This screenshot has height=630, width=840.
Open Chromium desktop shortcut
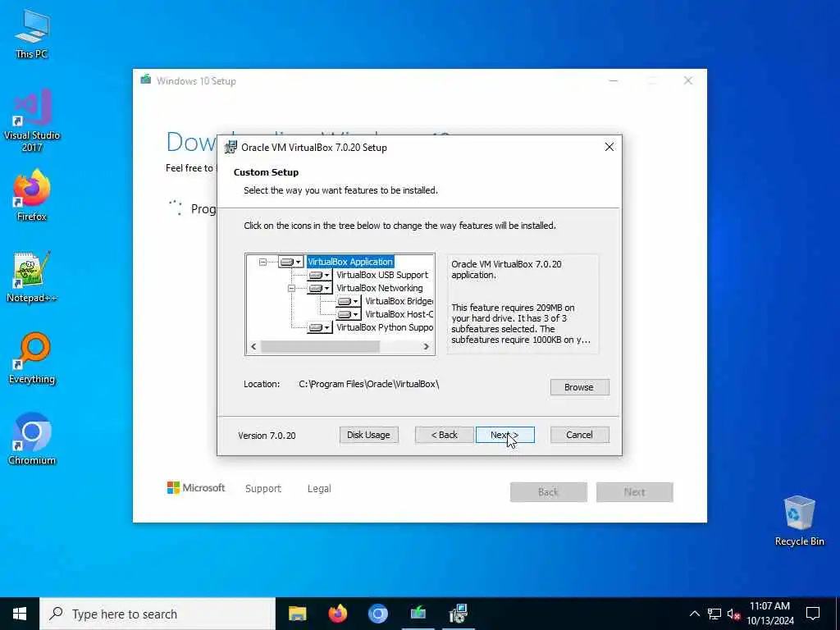click(32, 440)
